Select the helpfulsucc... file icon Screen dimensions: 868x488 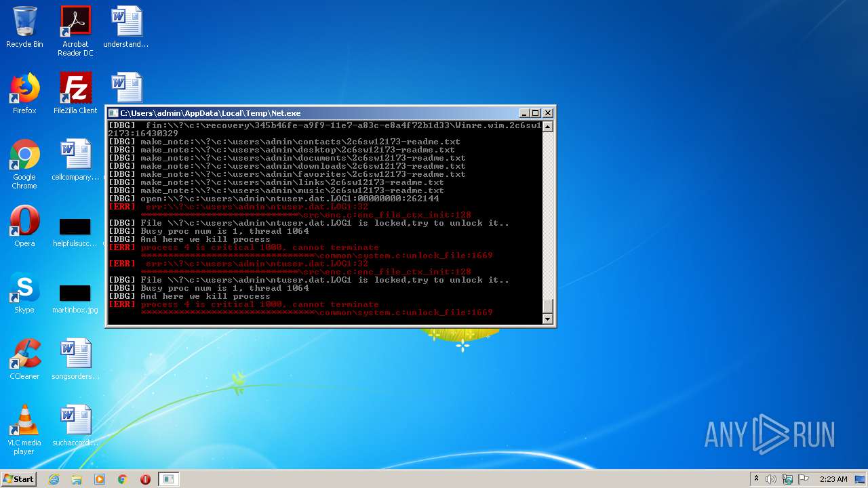click(x=75, y=232)
